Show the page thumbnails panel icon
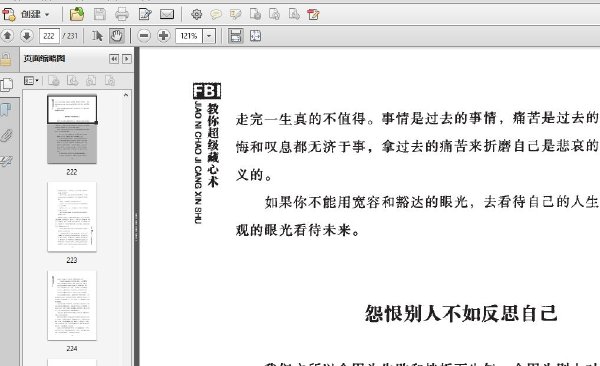 [7, 85]
